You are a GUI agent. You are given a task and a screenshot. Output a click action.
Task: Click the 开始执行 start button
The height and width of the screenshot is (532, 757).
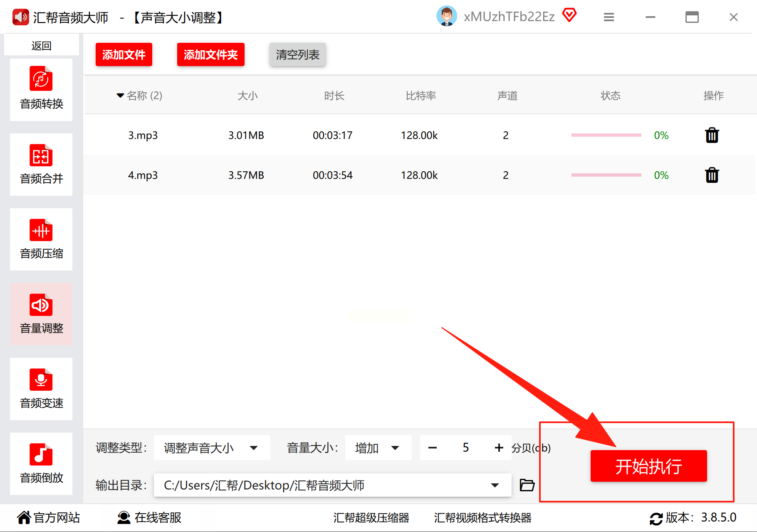(648, 466)
